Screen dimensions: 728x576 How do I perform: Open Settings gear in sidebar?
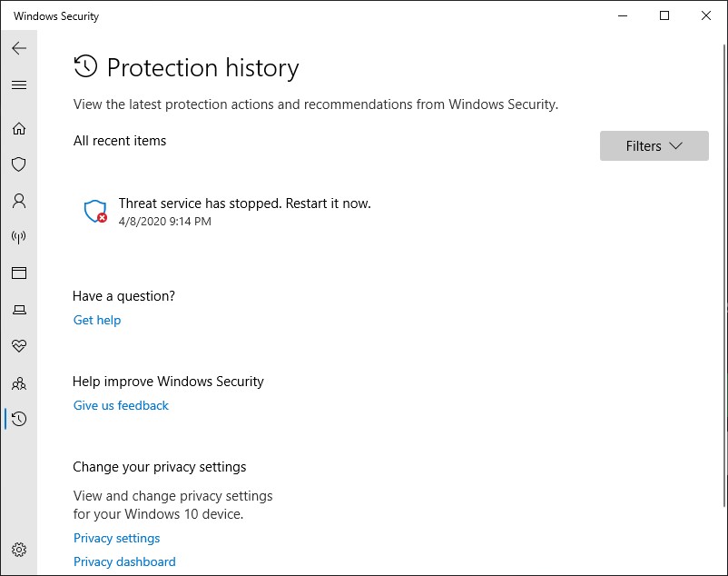pos(19,550)
